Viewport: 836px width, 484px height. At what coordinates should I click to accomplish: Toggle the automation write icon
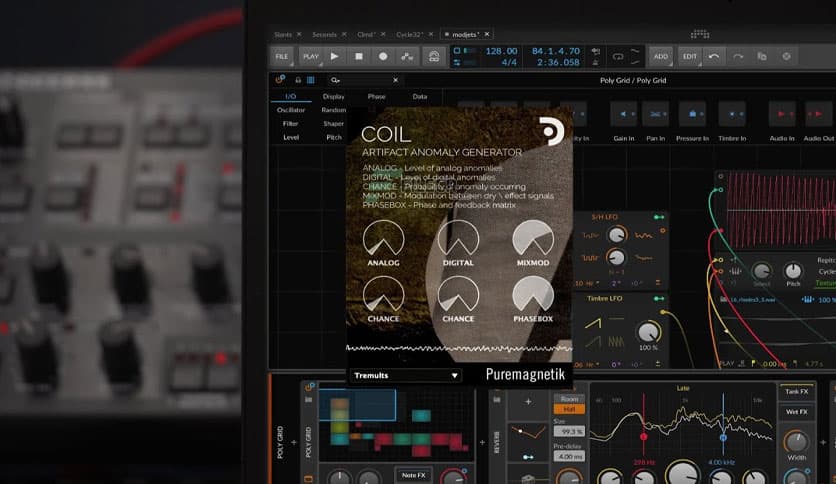coord(407,57)
